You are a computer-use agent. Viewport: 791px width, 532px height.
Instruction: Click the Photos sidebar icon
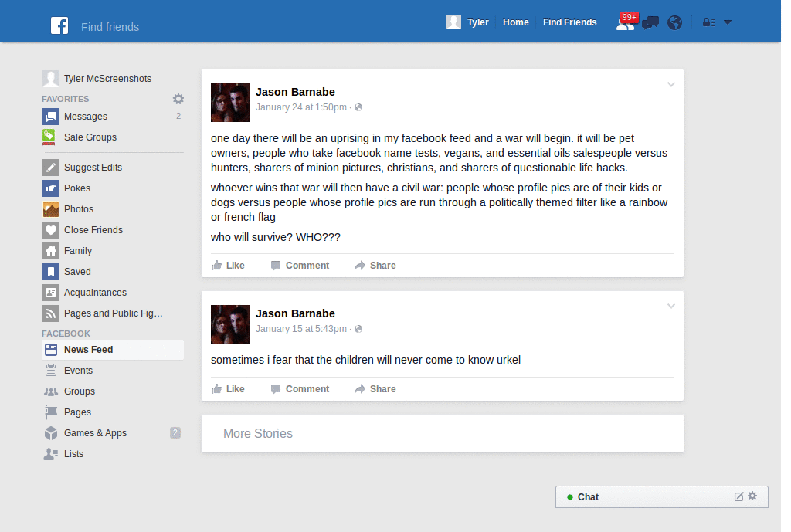coord(50,208)
